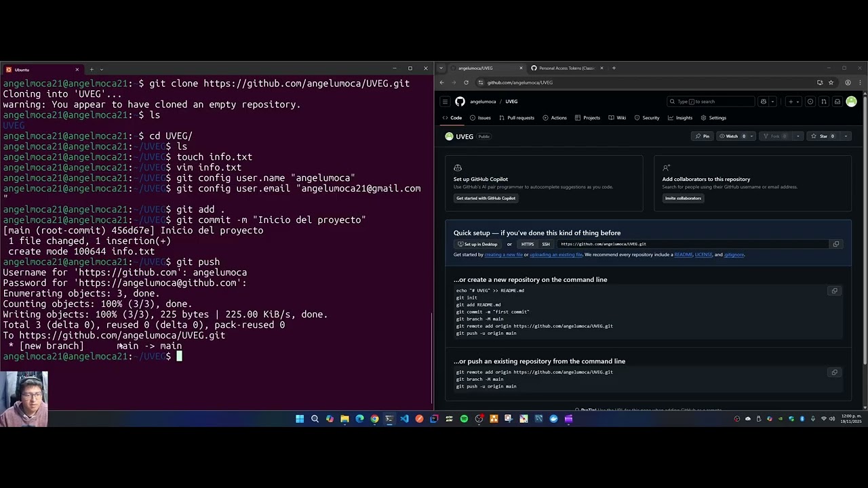
Task: Open the create new plus dropdown
Action: pyautogui.click(x=793, y=102)
